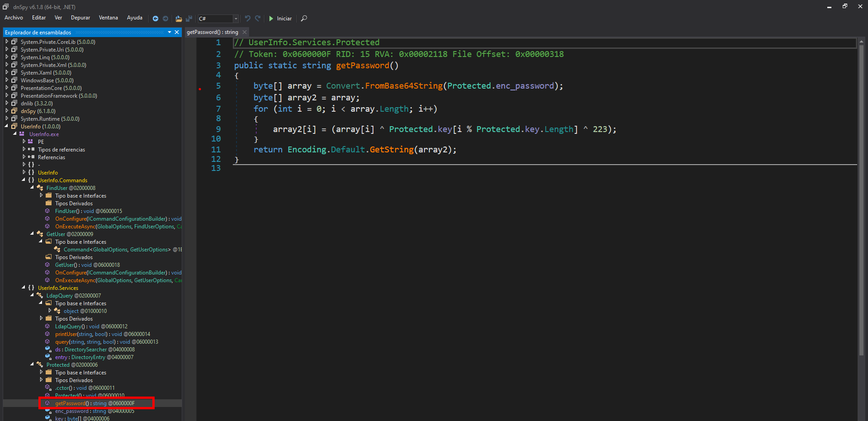Open the Depurar menu

80,18
